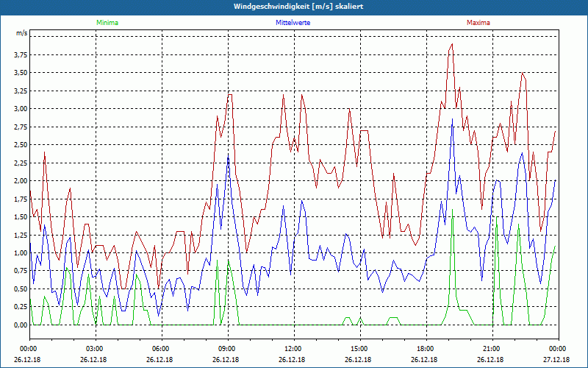
Task: Click the 2,50 y-axis value
Action: point(21,145)
